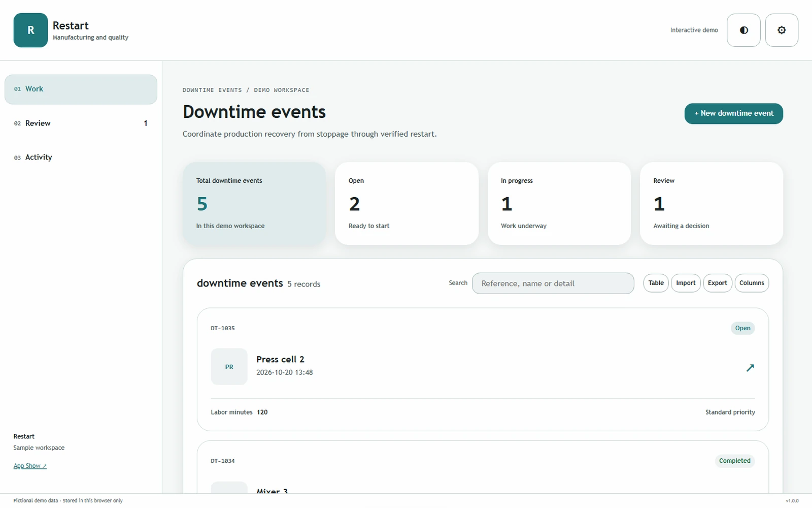This screenshot has width=812, height=508.
Task: Toggle the dark/light theme icon
Action: pyautogui.click(x=743, y=30)
